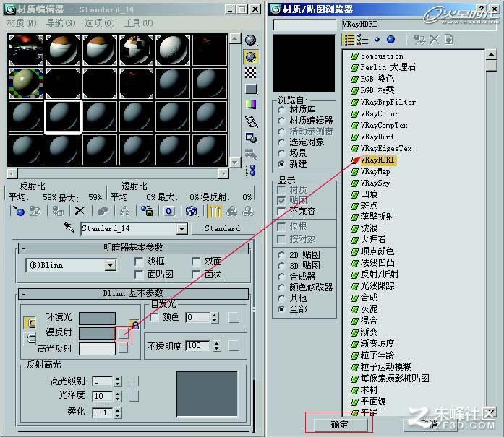Select the 合成器 radio button
504x437 pixels.
point(281,277)
